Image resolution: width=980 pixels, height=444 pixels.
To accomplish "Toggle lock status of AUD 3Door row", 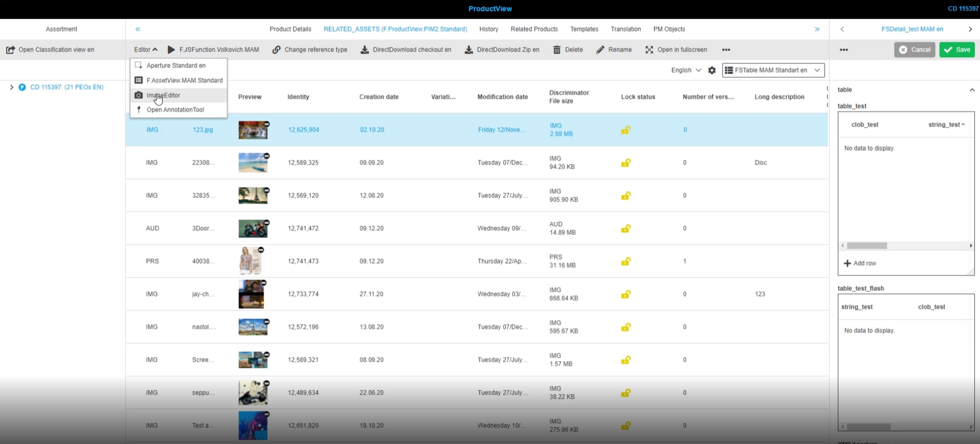I will coord(626,228).
